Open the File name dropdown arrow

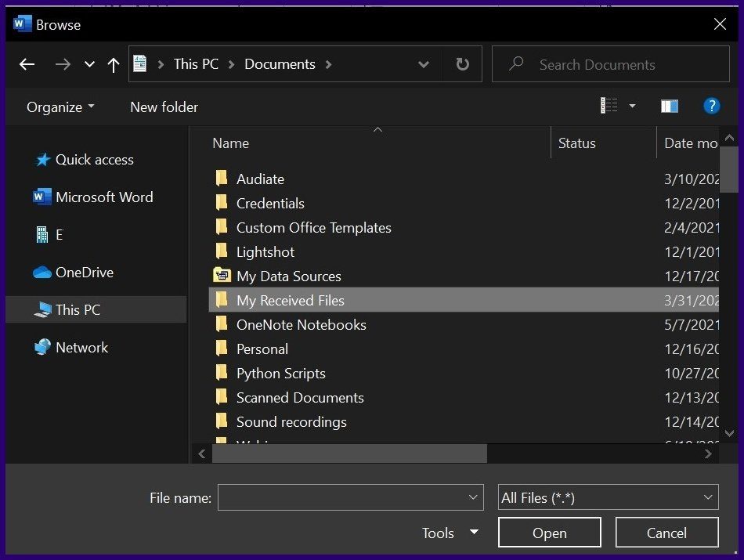[473, 497]
